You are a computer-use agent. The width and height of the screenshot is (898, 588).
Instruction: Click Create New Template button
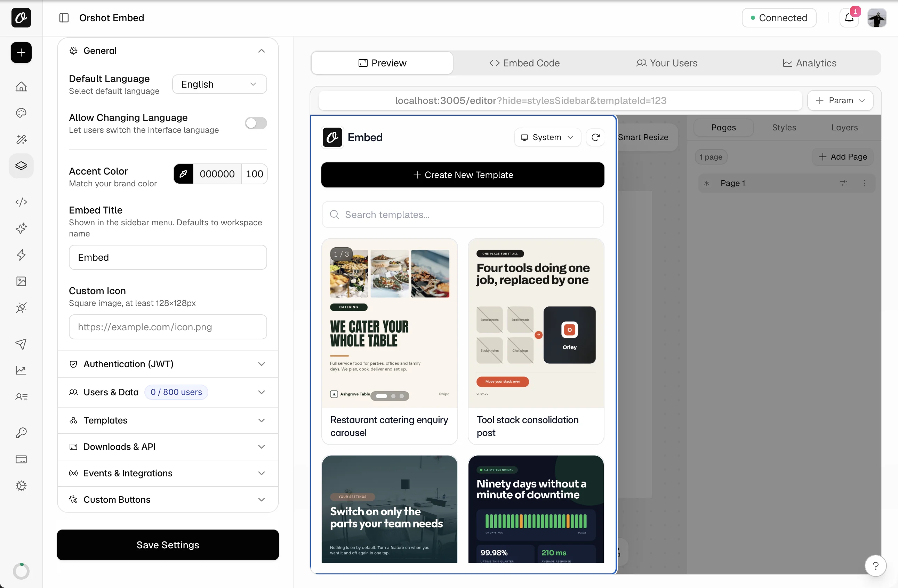[463, 175]
